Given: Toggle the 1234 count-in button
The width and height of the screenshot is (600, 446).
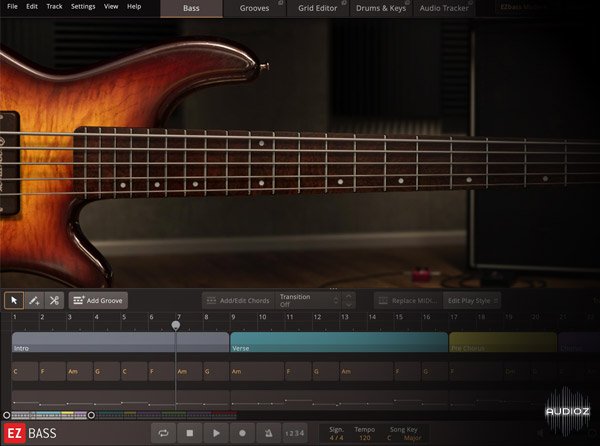Looking at the screenshot, I should coord(295,433).
